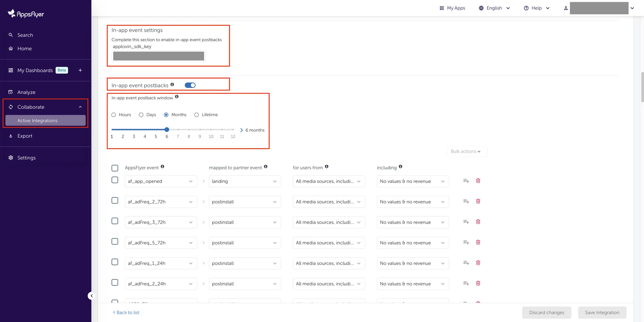Add row after af_adFreq_3_72h event
This screenshot has height=322, width=644.
coord(466,222)
